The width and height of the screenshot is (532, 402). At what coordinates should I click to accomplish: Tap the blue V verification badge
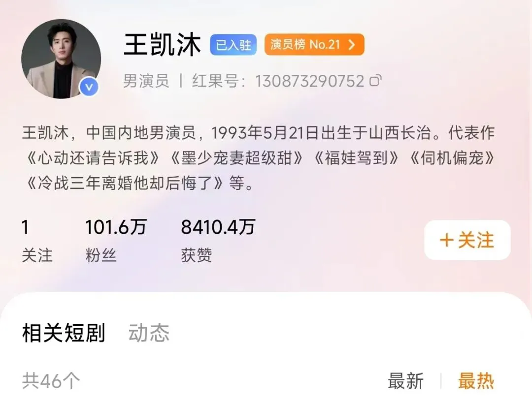[89, 87]
